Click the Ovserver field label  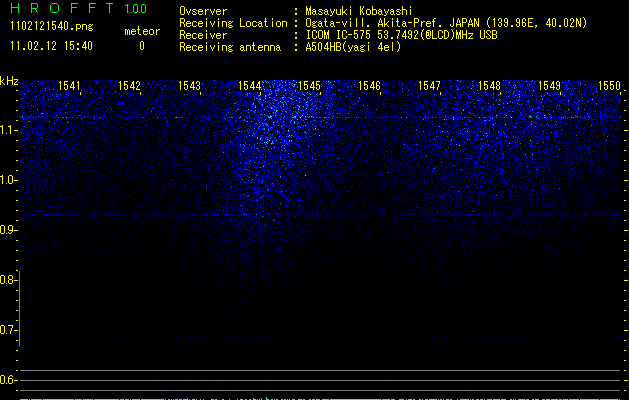[x=203, y=11]
